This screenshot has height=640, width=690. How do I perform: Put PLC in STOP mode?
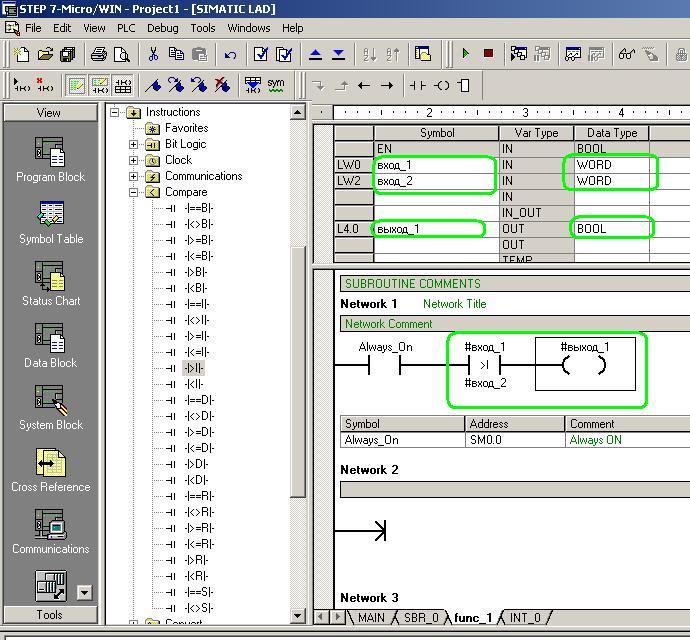[x=488, y=54]
